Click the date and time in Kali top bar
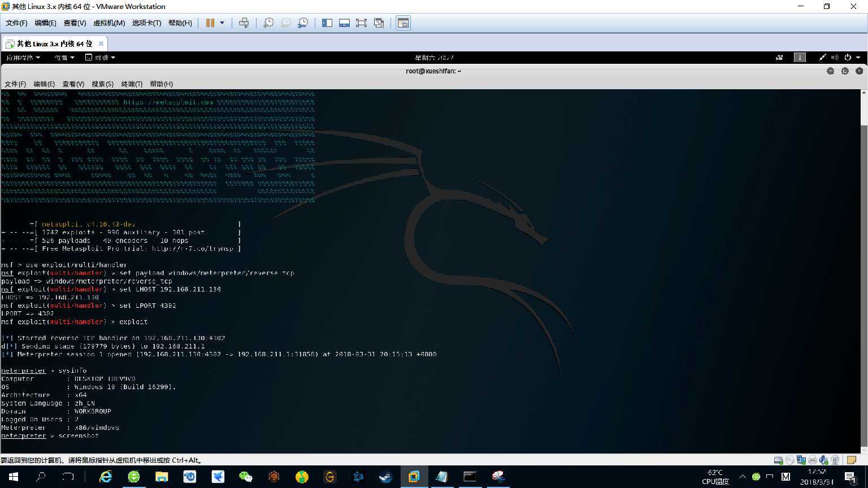The height and width of the screenshot is (488, 868). (x=434, y=58)
